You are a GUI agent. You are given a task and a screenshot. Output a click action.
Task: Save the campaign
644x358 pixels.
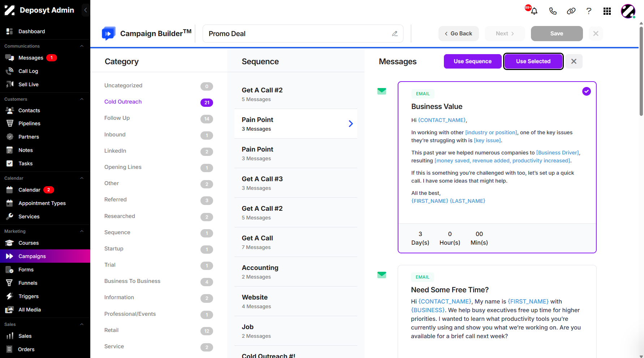coord(557,34)
